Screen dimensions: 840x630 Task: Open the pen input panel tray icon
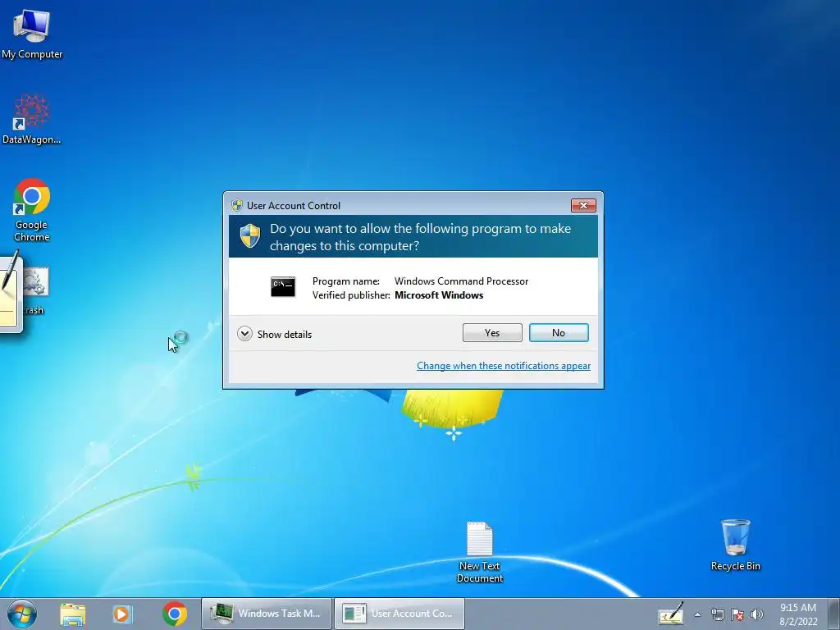[671, 614]
